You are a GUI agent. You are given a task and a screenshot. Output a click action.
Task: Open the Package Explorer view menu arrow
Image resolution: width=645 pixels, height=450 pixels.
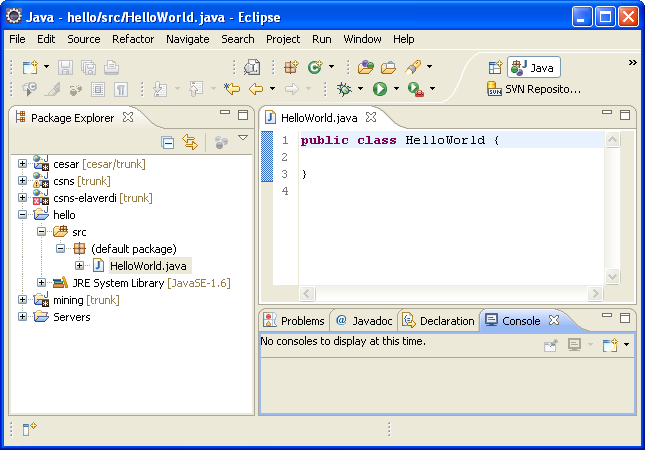point(242,139)
